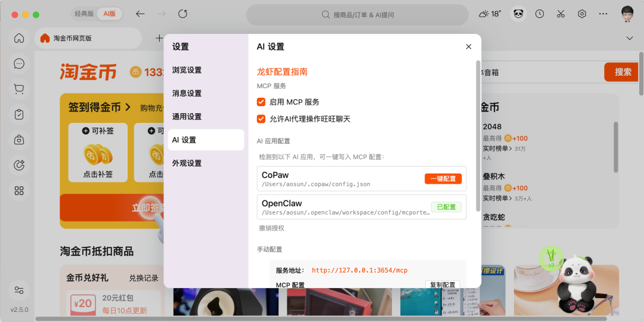The height and width of the screenshot is (322, 644).
Task: Open the shop bag sidebar icon
Action: click(19, 140)
